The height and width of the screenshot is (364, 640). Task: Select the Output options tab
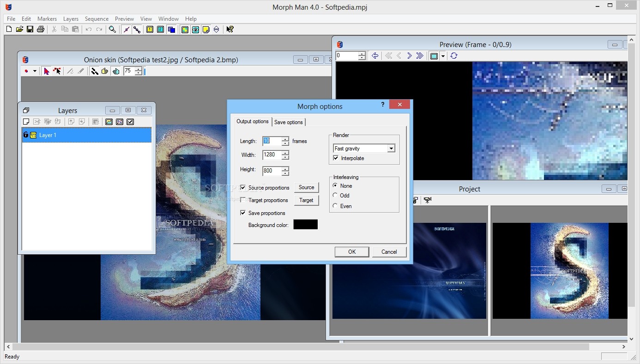(252, 121)
